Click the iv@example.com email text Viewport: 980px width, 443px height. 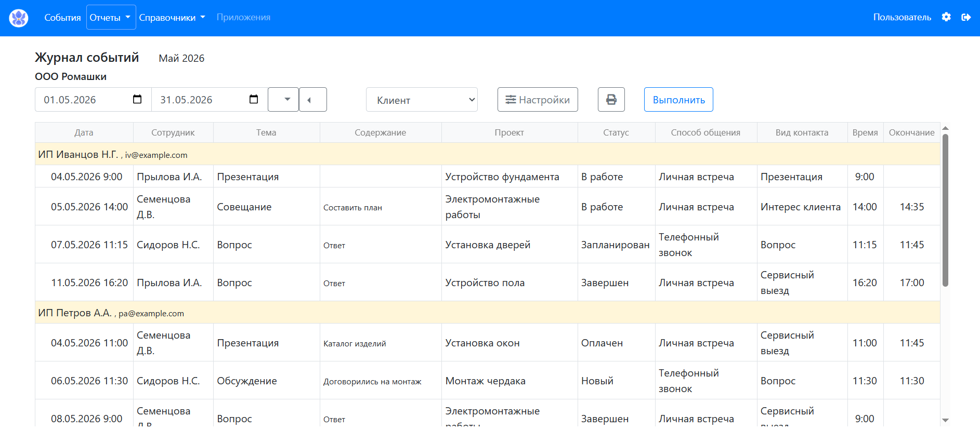(156, 155)
